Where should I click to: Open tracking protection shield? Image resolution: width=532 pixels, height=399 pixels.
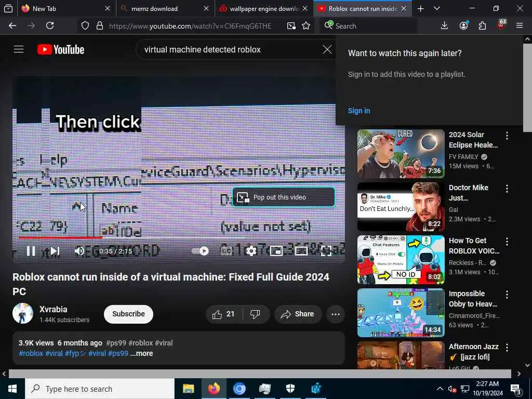pos(85,26)
